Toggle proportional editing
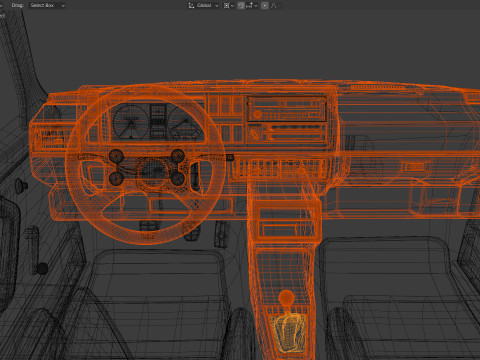480x360 pixels. pyautogui.click(x=265, y=5)
